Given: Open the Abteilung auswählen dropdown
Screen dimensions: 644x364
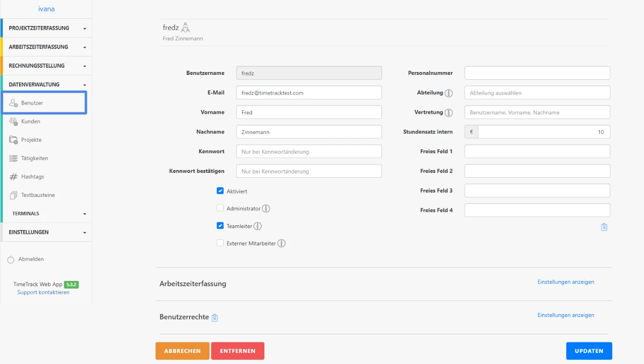Looking at the screenshot, I should click(537, 93).
